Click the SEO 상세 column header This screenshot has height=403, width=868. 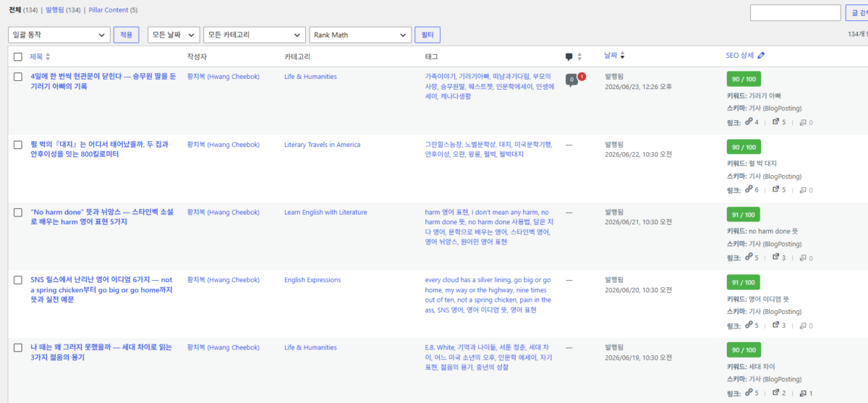click(740, 55)
